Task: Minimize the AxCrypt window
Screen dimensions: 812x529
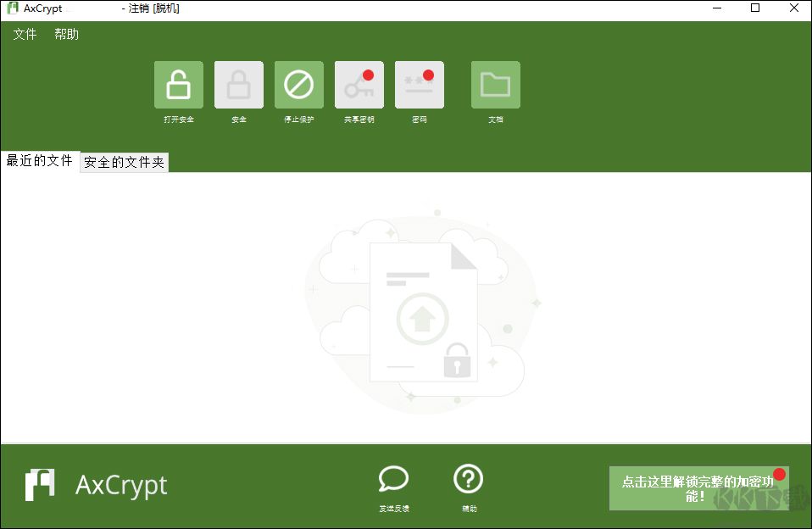Action: (717, 8)
